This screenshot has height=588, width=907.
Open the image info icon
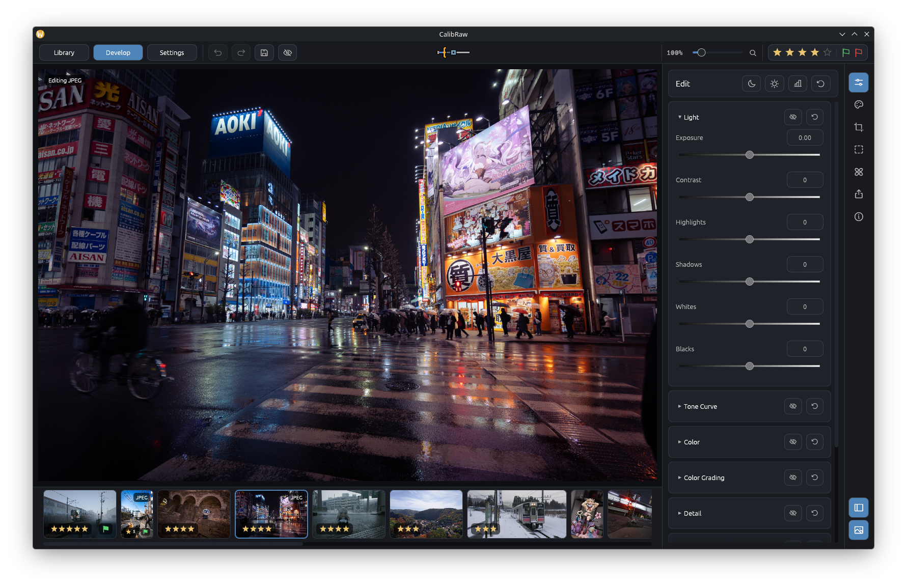point(859,216)
